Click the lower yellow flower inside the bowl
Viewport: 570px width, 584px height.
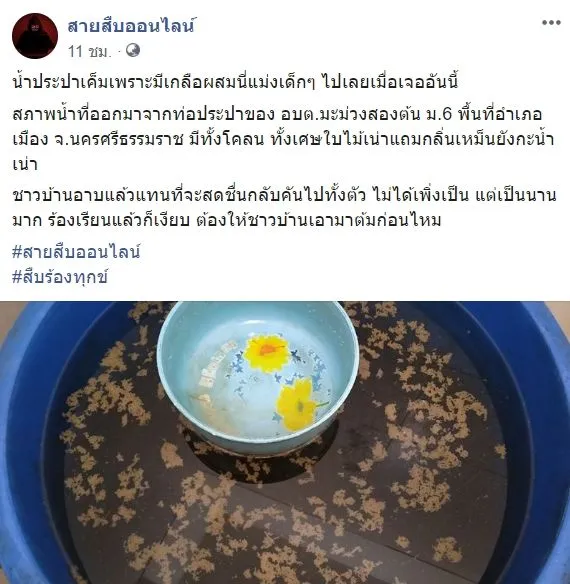click(298, 404)
